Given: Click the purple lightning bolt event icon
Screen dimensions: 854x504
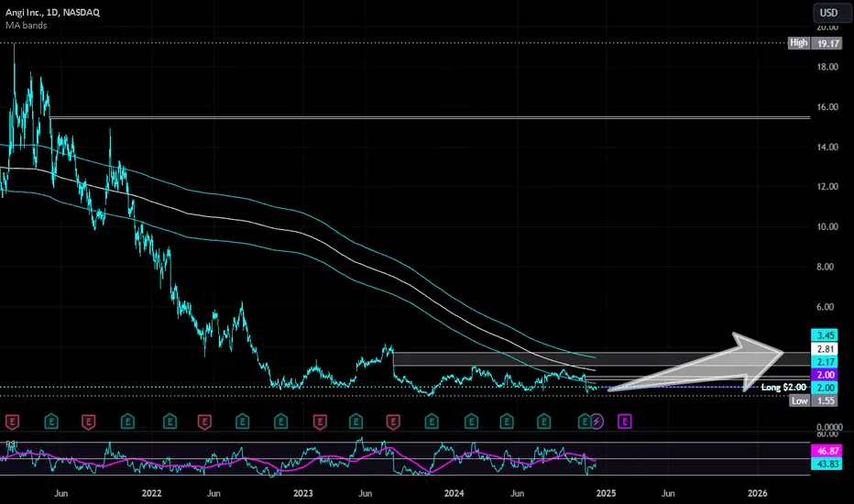Looking at the screenshot, I should [x=597, y=422].
